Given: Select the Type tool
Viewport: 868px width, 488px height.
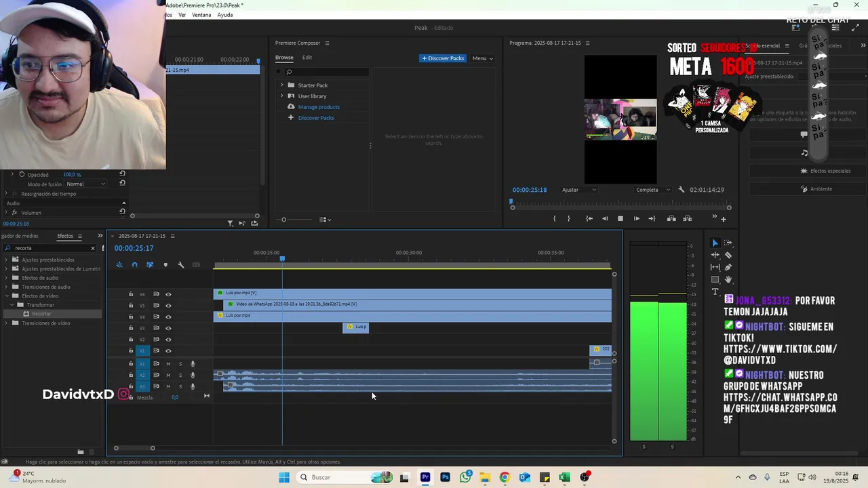Looking at the screenshot, I should (x=715, y=292).
